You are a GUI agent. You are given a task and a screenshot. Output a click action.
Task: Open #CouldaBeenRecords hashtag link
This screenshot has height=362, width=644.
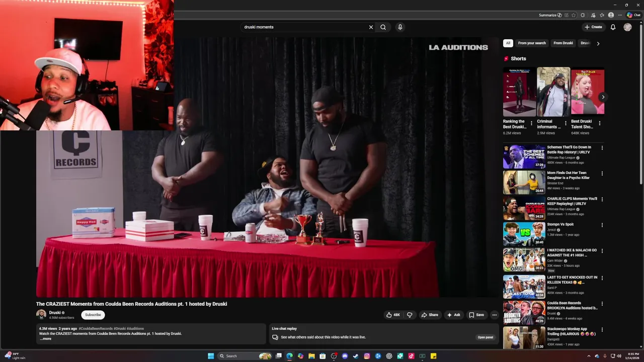tap(96, 329)
